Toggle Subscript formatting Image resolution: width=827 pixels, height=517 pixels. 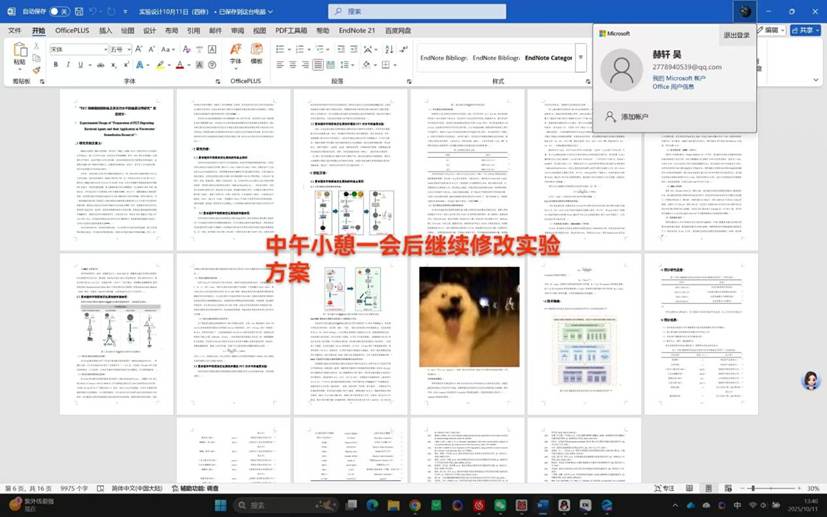pos(114,65)
